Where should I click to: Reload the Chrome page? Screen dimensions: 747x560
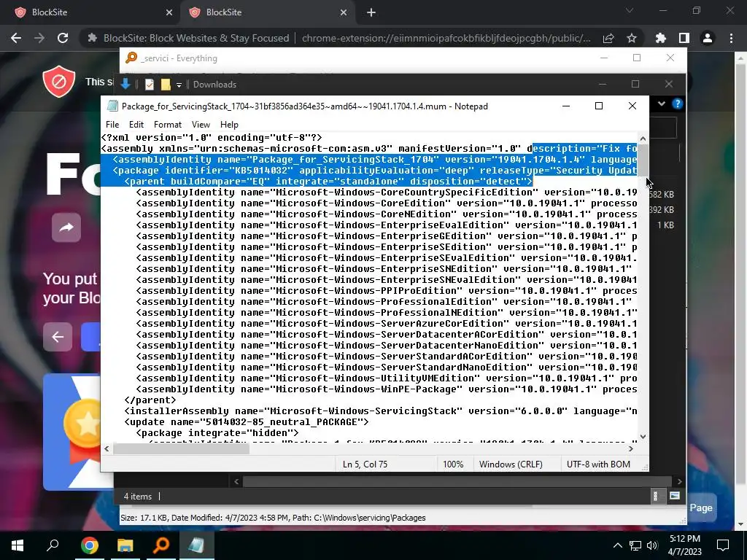pyautogui.click(x=63, y=38)
